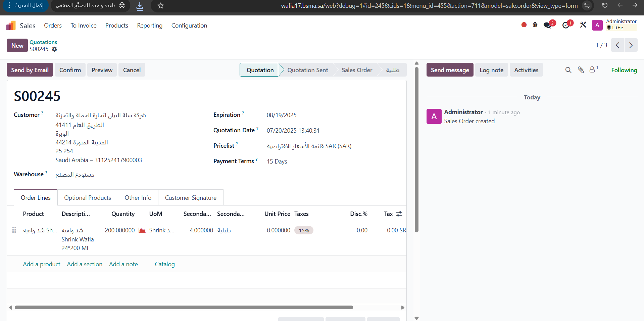The width and height of the screenshot is (644, 321).
Task: Toggle the Following subscription status
Action: point(624,70)
